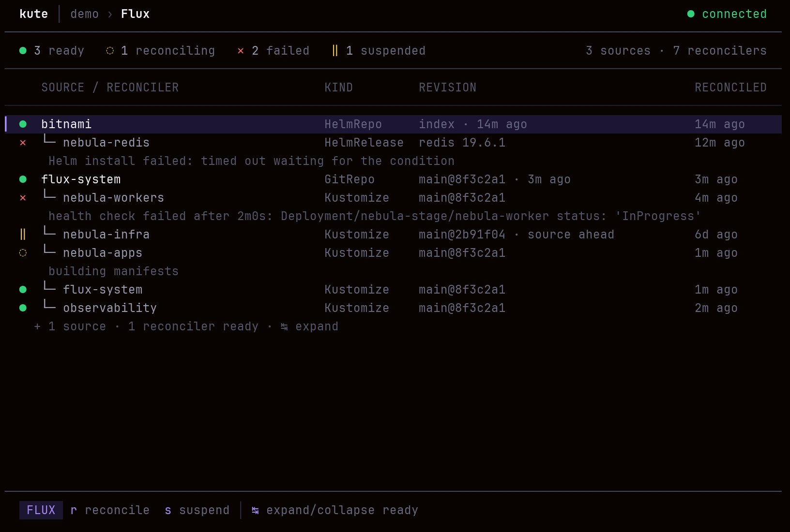Click the '12m ago' reconciled time
This screenshot has height=532, width=790.
coord(720,143)
